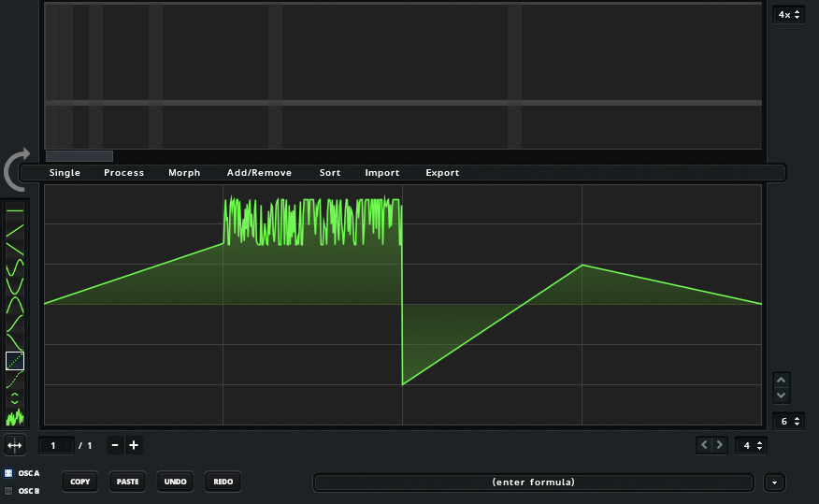Enable the OSC B checkbox
The width and height of the screenshot is (819, 504).
click(x=8, y=491)
